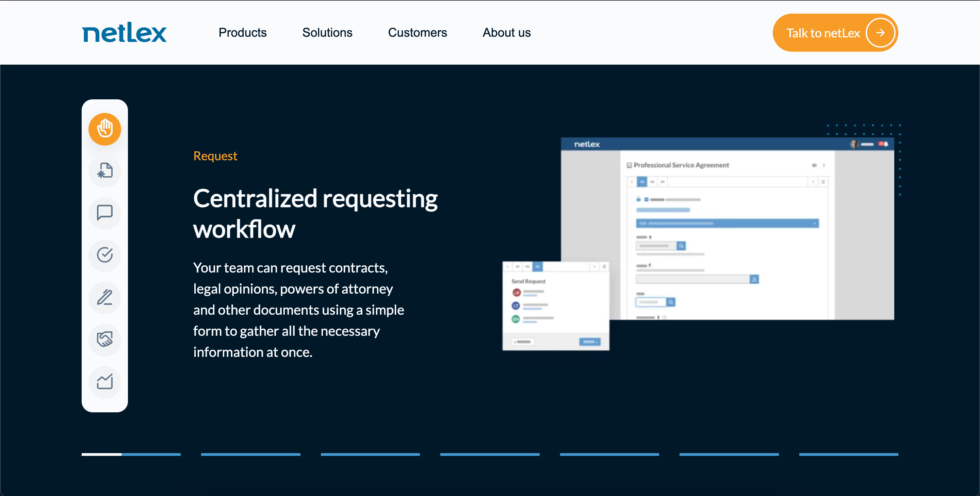The height and width of the screenshot is (496, 980).
Task: Jump to the seventh progress bar slide
Action: tap(849, 454)
